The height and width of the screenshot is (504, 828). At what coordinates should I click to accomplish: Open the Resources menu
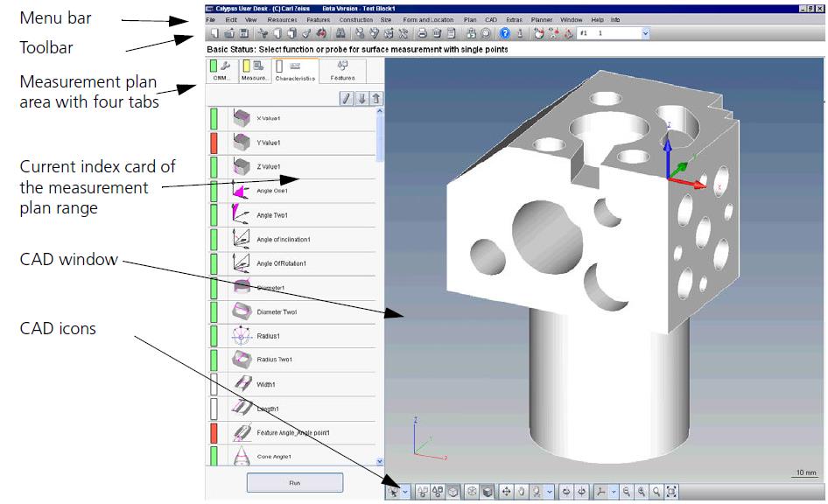click(282, 19)
